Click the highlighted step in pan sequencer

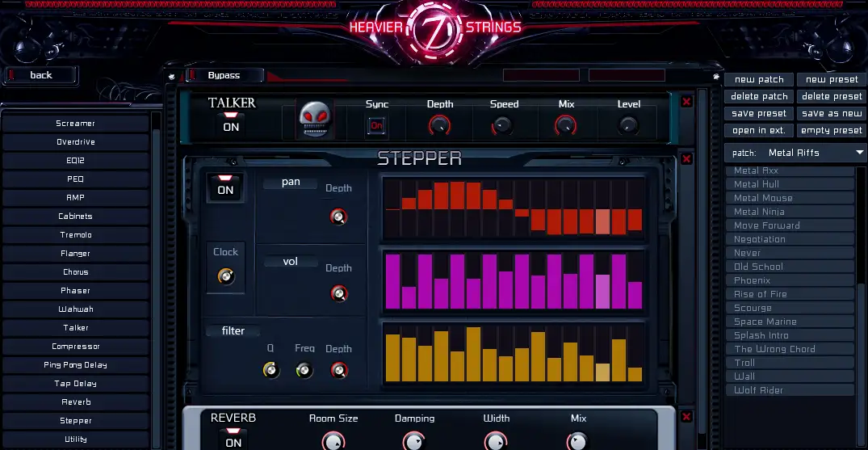pyautogui.click(x=602, y=221)
